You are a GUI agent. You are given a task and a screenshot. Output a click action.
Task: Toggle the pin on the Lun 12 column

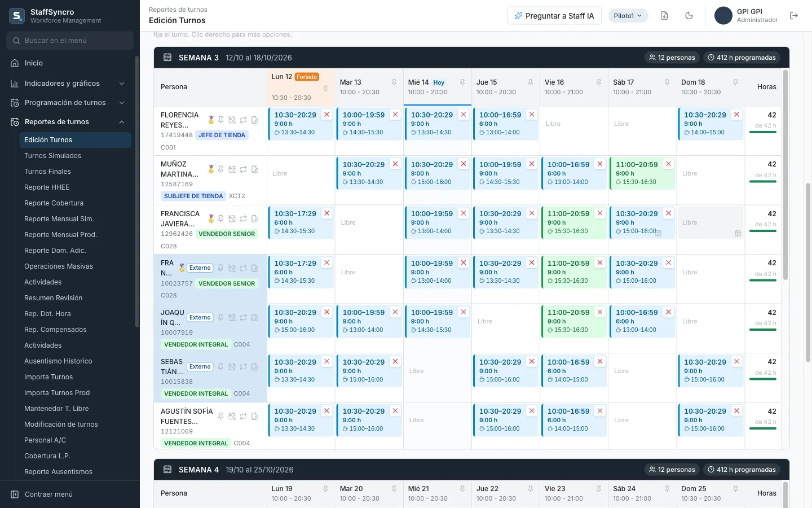[x=325, y=89]
